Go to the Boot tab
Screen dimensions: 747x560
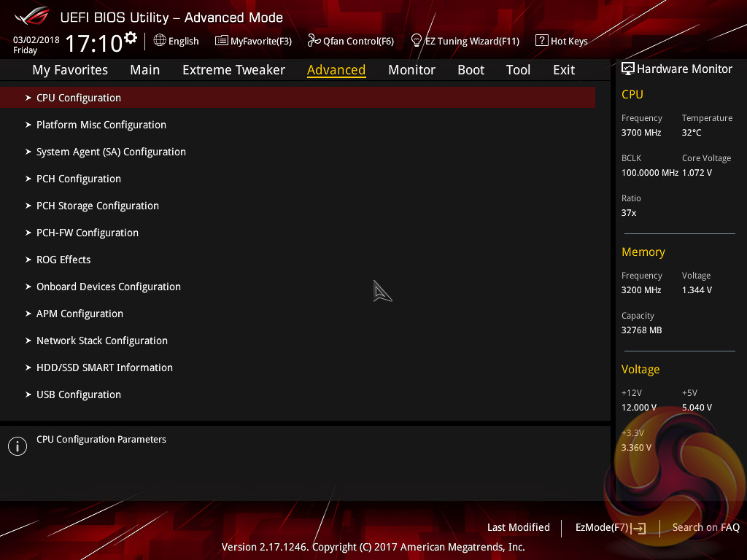pyautogui.click(x=471, y=70)
